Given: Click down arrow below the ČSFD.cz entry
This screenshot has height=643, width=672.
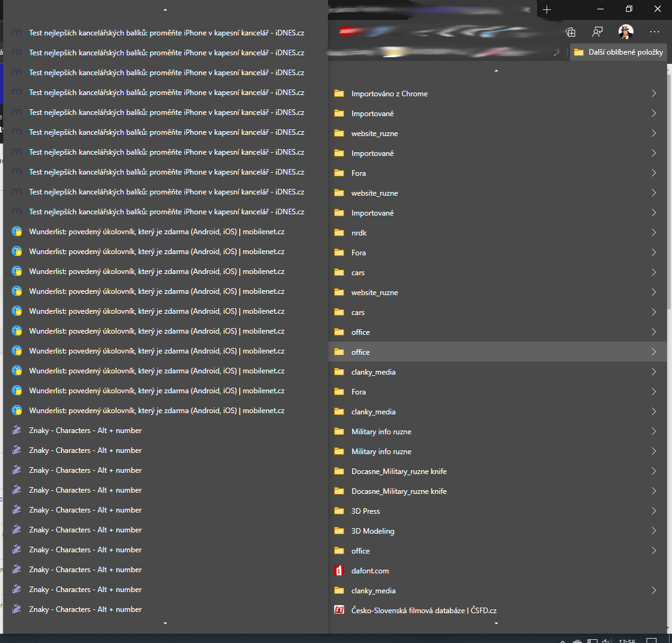Looking at the screenshot, I should pyautogui.click(x=496, y=623).
